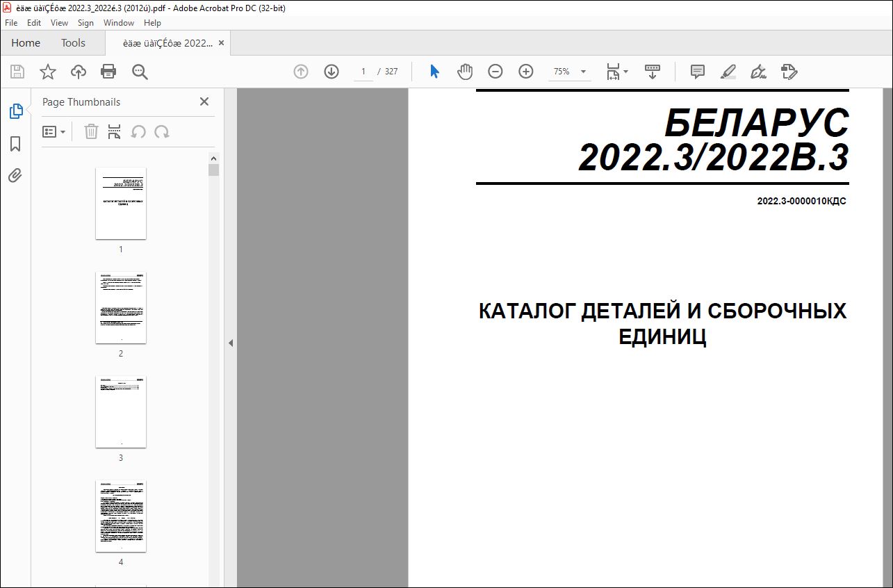Switch to the Home tab

26,43
